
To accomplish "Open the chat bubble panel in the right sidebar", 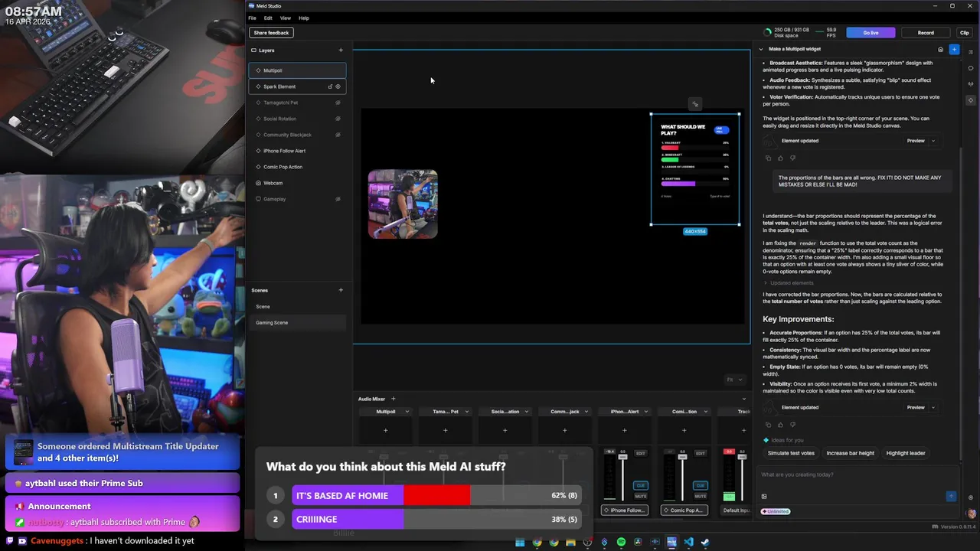I will (971, 68).
